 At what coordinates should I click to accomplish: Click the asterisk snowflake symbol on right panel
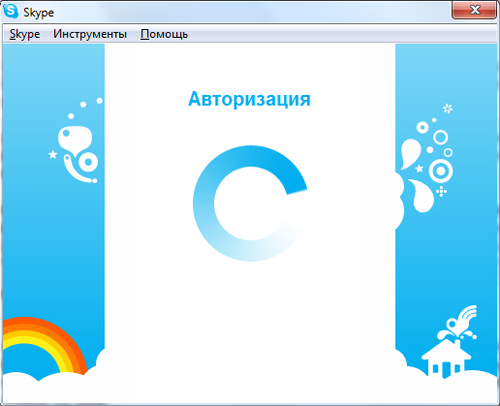coord(448,108)
